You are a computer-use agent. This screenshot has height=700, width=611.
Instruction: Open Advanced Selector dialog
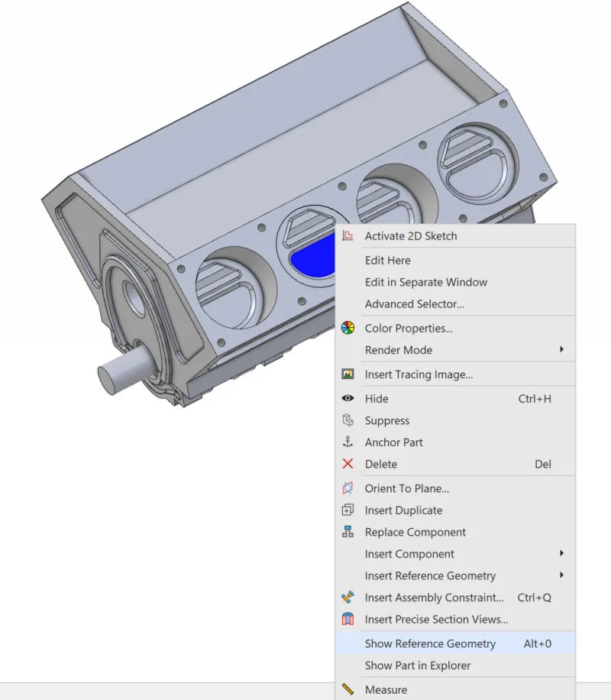click(455, 304)
